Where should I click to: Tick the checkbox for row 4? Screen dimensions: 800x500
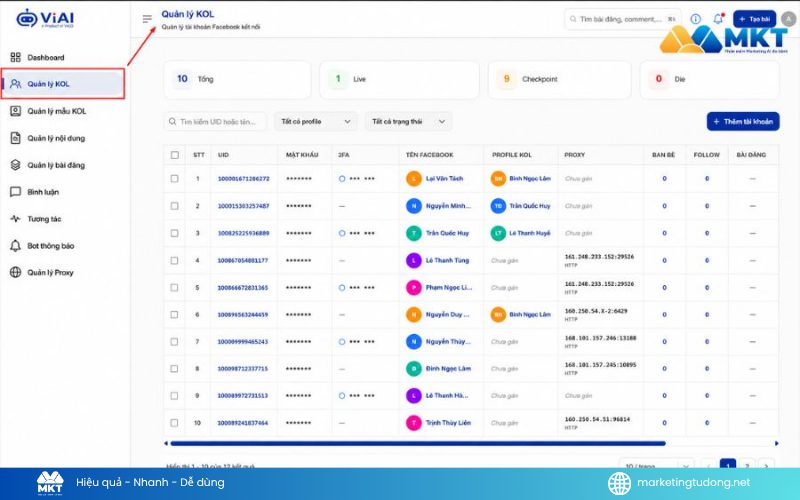click(174, 260)
